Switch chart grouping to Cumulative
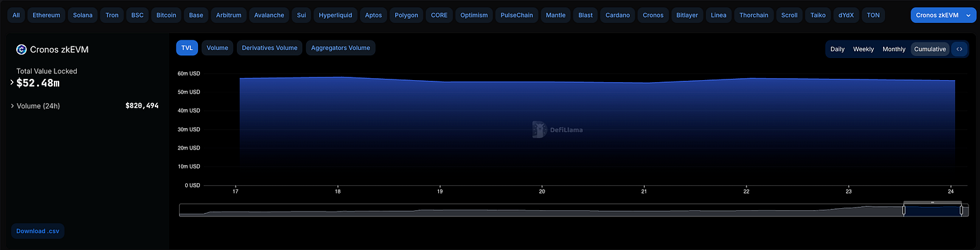 coord(930,49)
